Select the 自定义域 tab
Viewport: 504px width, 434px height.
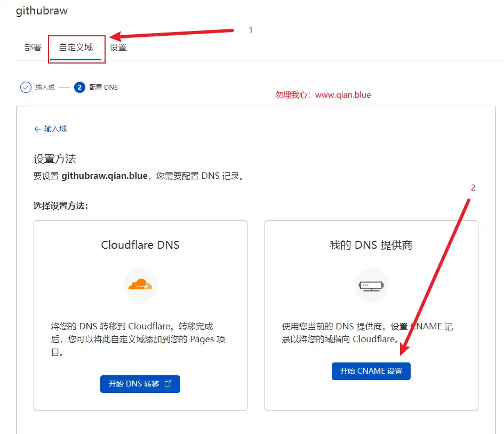pyautogui.click(x=76, y=48)
